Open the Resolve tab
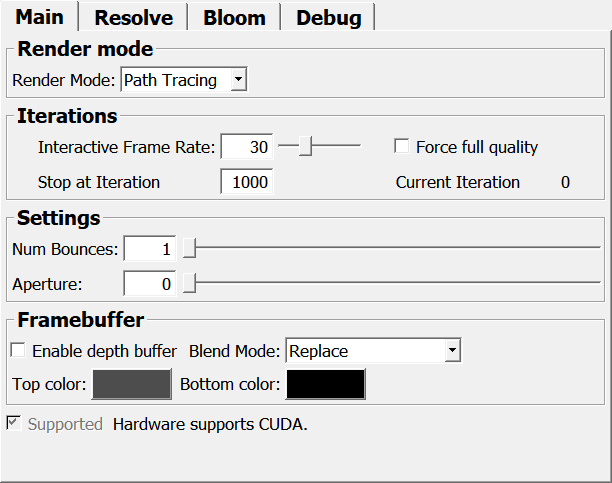The height and width of the screenshot is (483, 612). pyautogui.click(x=133, y=18)
